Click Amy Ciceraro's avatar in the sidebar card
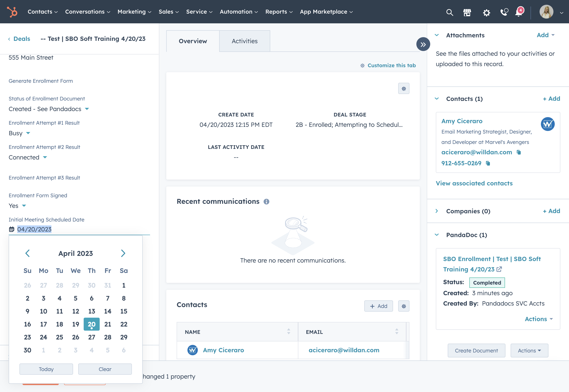 548,124
